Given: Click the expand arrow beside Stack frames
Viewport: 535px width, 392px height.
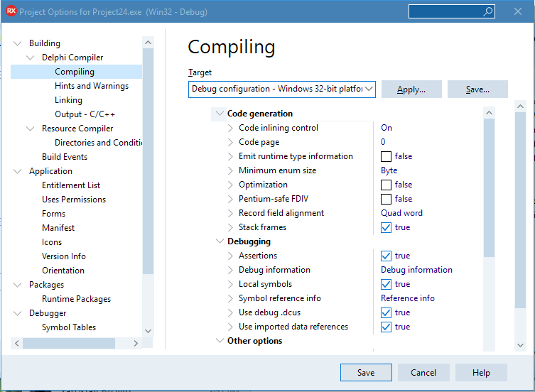Looking at the screenshot, I should (x=230, y=227).
